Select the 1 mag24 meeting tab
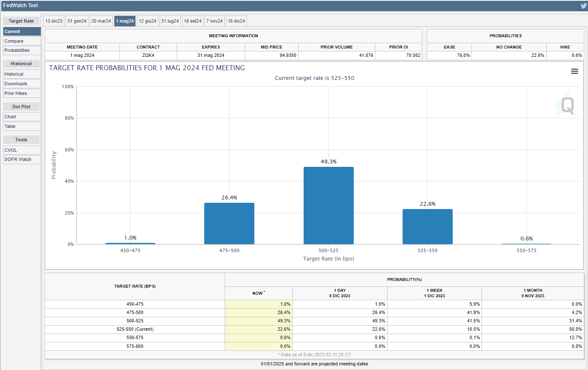 coord(125,21)
